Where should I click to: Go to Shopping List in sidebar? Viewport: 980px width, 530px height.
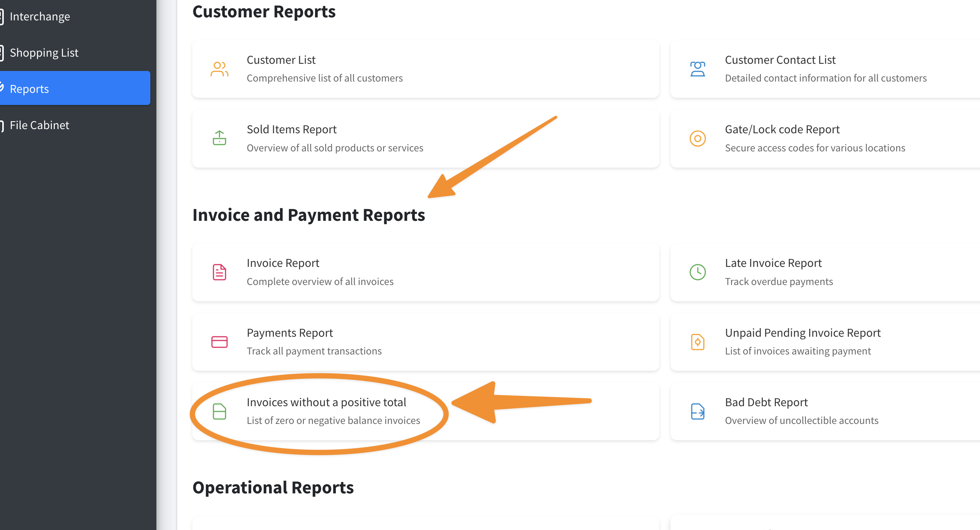[x=44, y=53]
